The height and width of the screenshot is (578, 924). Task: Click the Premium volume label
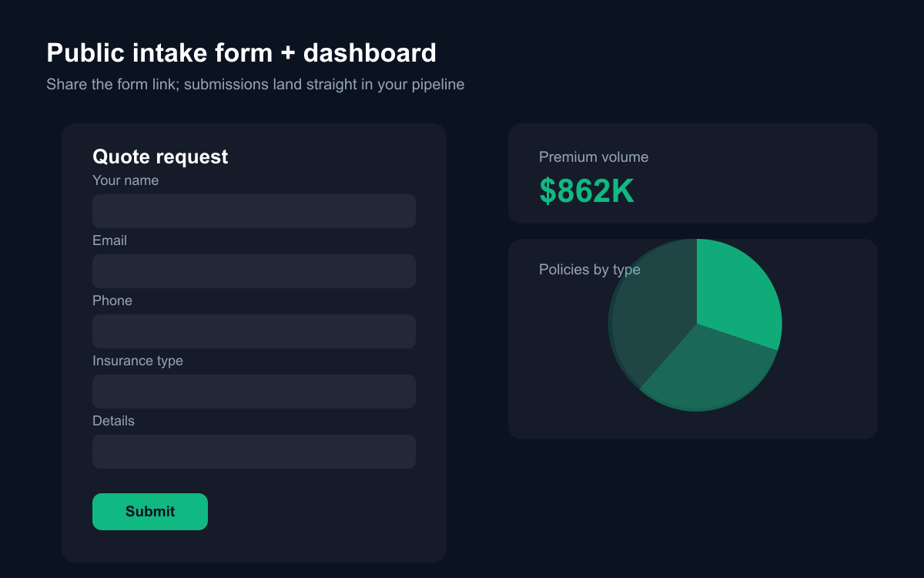tap(594, 157)
